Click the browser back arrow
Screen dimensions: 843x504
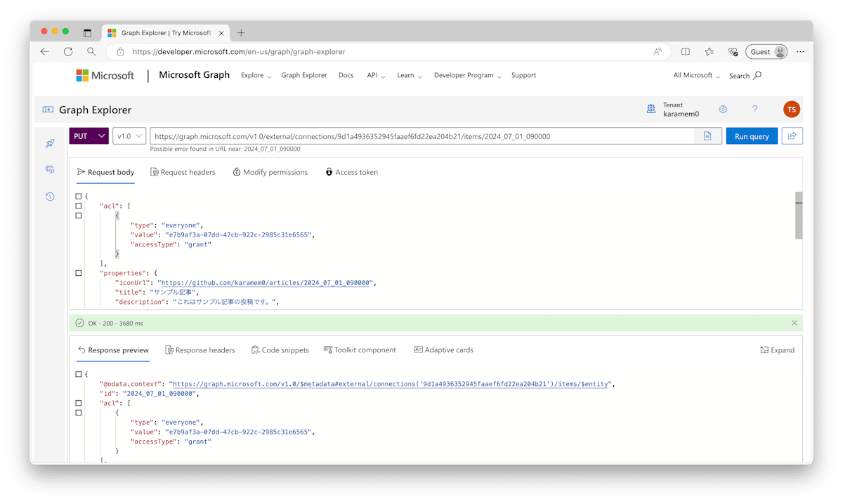coord(45,51)
